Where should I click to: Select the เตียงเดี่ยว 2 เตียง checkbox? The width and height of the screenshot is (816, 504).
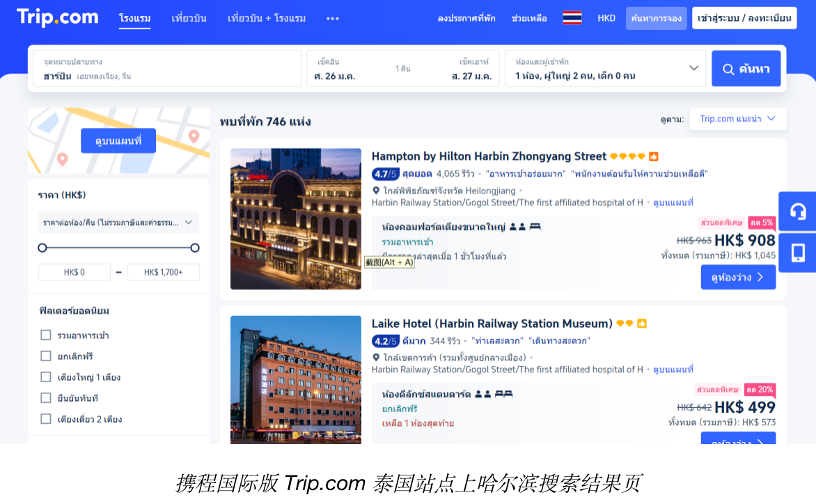coord(46,418)
